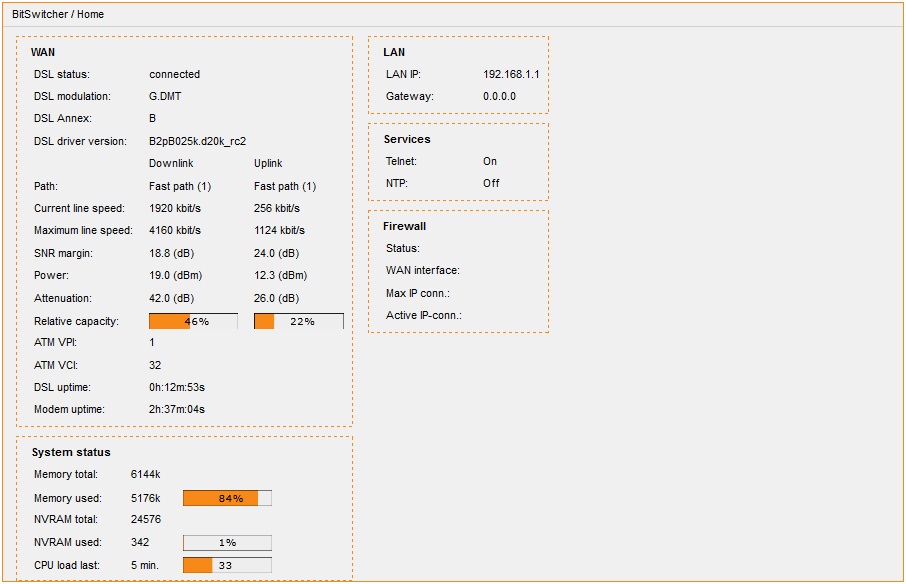Viewport: 906px width, 584px height.
Task: Select the DSL status value 'connected'
Action: [174, 75]
